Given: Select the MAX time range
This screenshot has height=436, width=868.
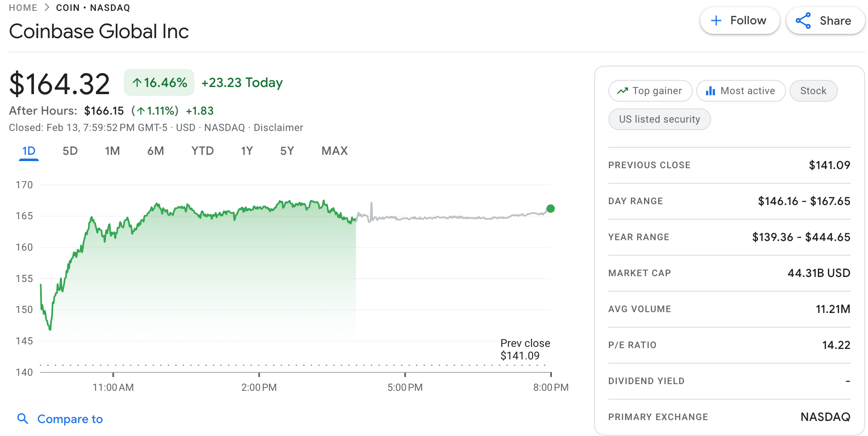Looking at the screenshot, I should 334,151.
